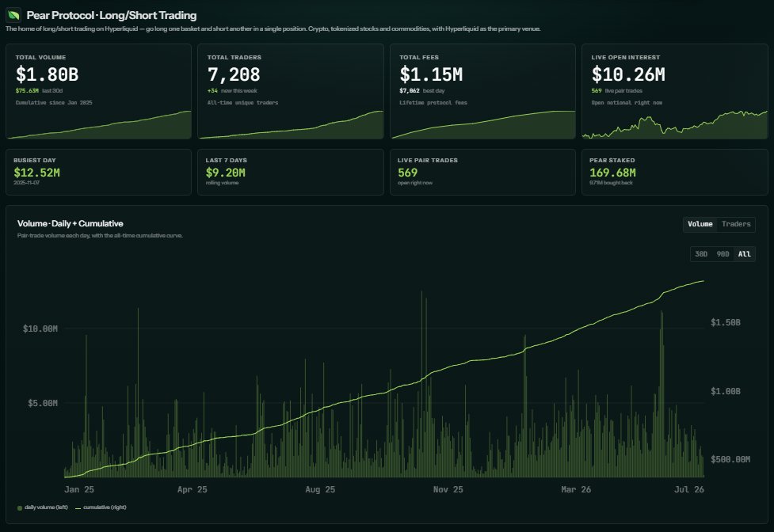Click the Apr 25 axis label
The image size is (774, 532).
click(192, 489)
